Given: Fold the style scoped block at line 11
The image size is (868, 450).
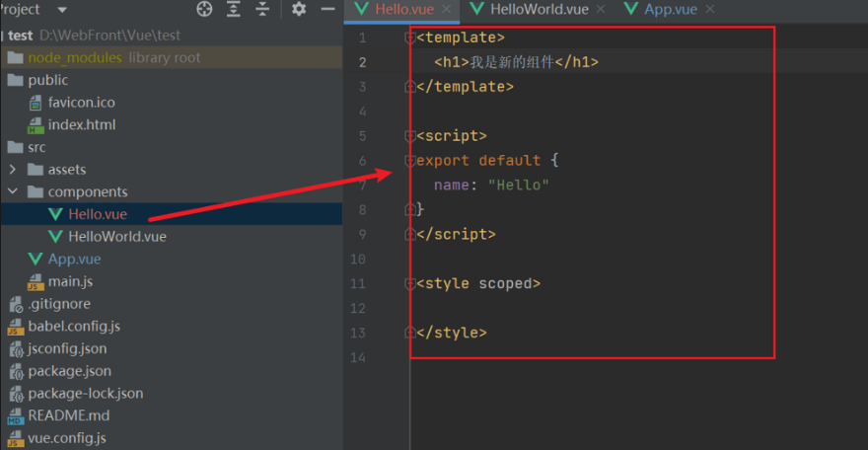Looking at the screenshot, I should [x=410, y=284].
